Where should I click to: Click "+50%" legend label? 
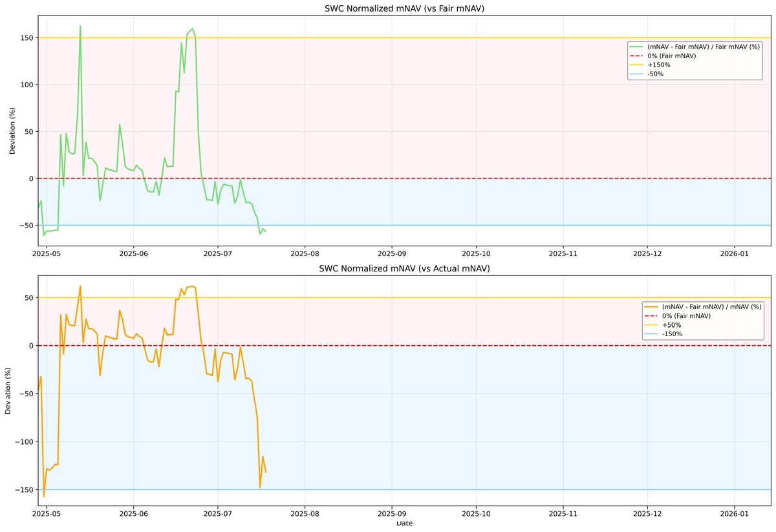(671, 325)
